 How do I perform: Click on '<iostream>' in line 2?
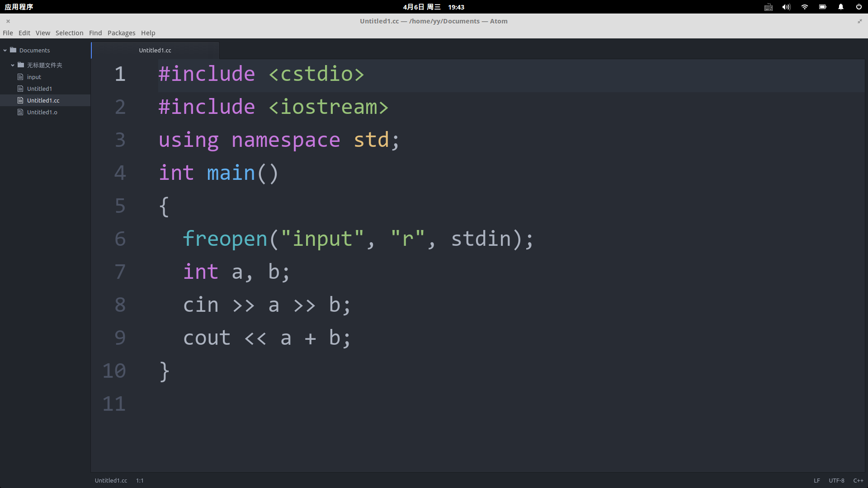point(329,108)
